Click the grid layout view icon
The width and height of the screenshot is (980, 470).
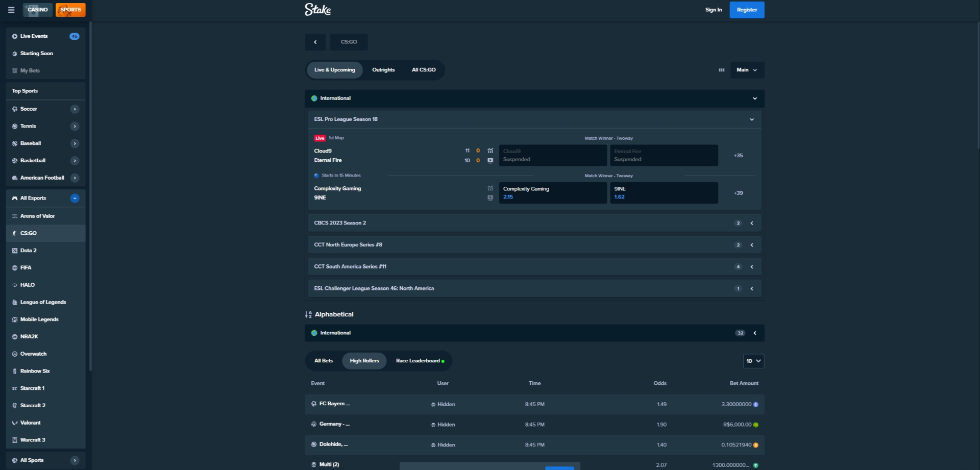pos(721,70)
